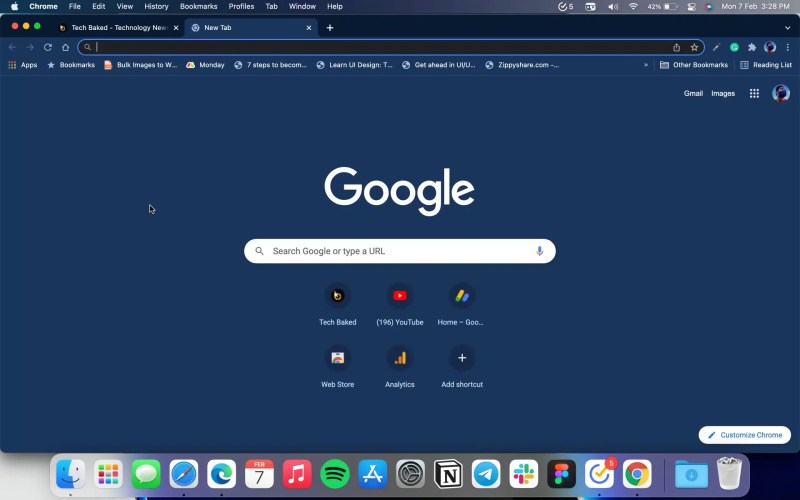800x500 pixels.
Task: Click the Customize Chrome button
Action: click(x=744, y=435)
